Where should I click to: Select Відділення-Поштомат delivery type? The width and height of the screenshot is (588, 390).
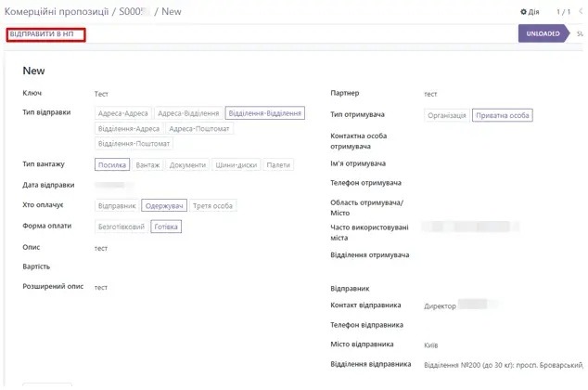(x=134, y=144)
